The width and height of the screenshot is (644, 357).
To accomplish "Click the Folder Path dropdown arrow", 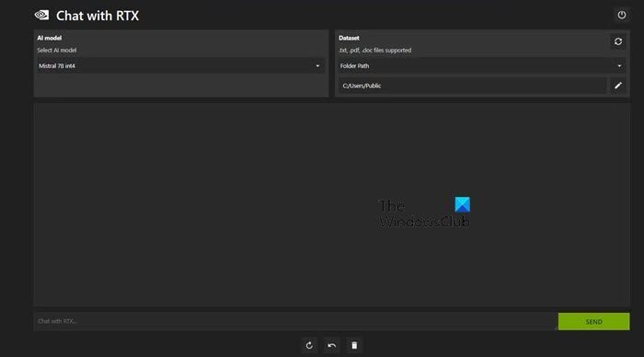I will click(619, 65).
